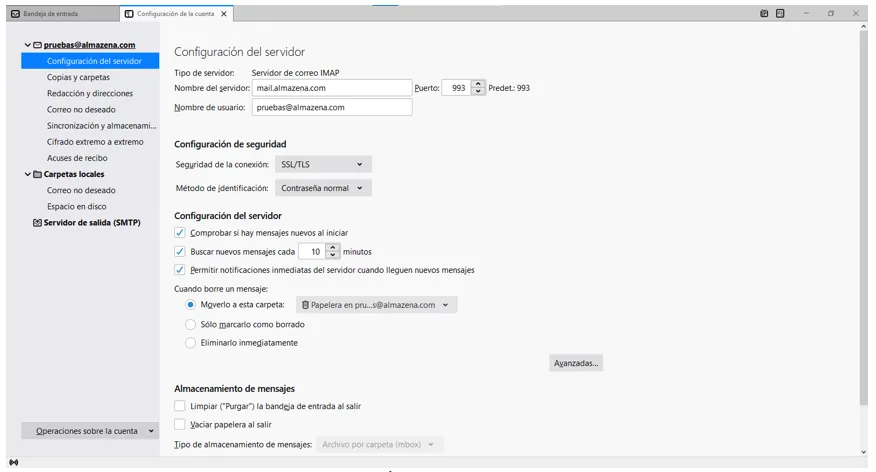The image size is (876, 472).
Task: Click the Nombre del servidor input field
Action: [332, 88]
